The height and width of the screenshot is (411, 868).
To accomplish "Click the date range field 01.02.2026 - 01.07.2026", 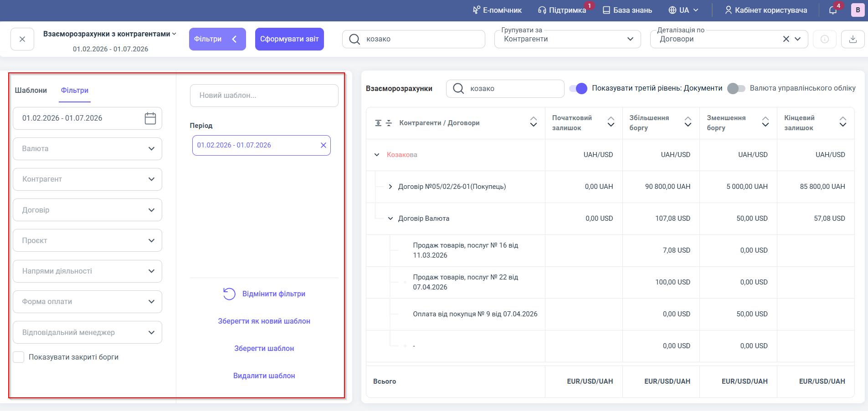I will tap(87, 118).
